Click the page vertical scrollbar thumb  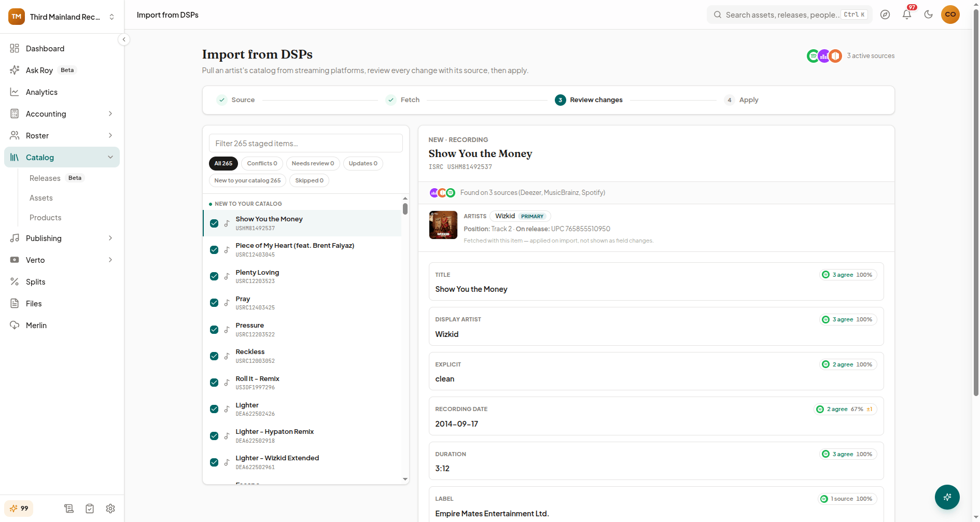(976, 203)
